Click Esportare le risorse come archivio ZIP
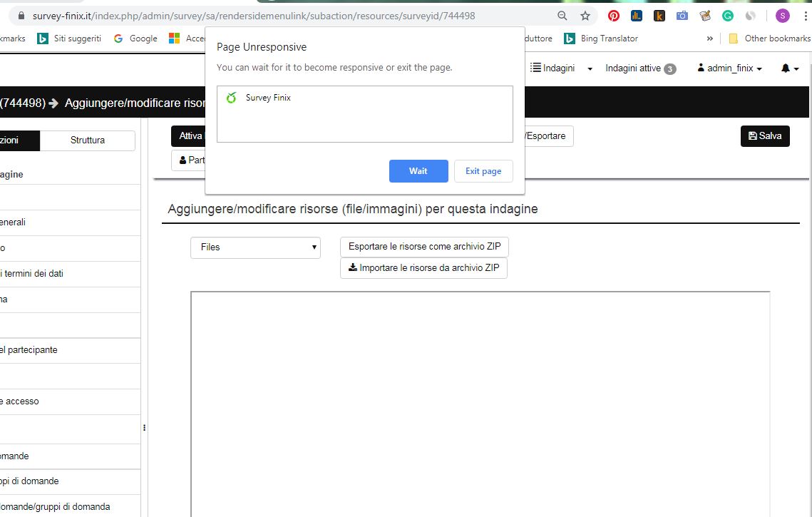 click(x=424, y=247)
